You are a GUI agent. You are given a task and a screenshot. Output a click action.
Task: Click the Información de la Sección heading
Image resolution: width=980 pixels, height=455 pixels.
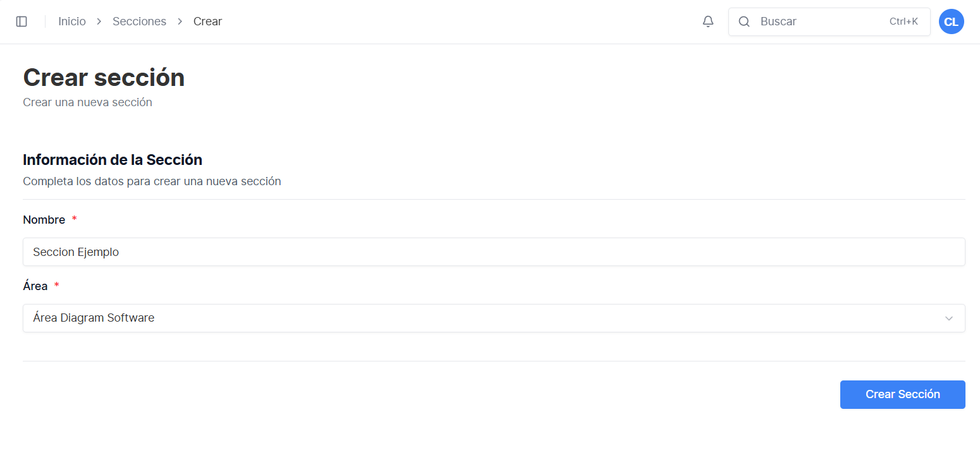tap(113, 159)
